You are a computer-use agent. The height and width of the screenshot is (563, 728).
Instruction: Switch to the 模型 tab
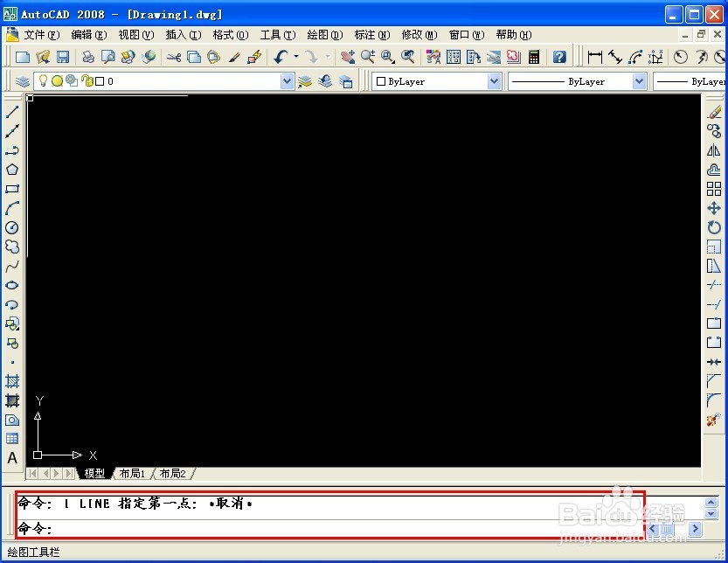click(x=94, y=473)
